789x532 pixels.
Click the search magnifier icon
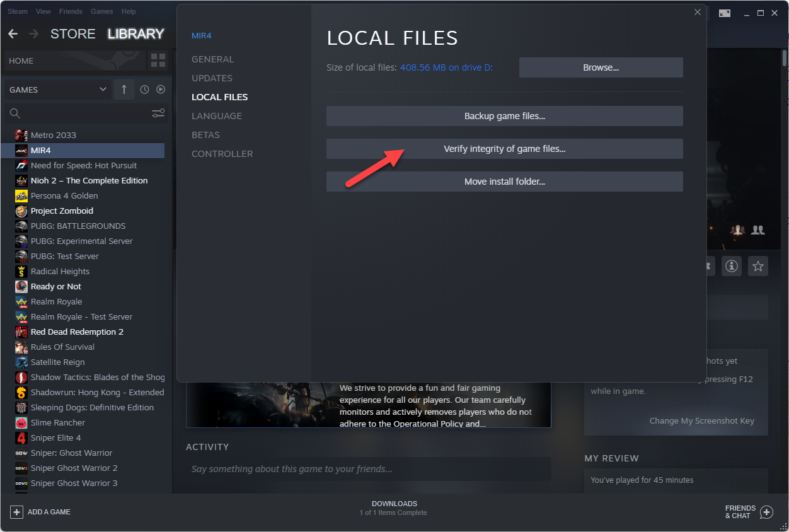pyautogui.click(x=15, y=113)
